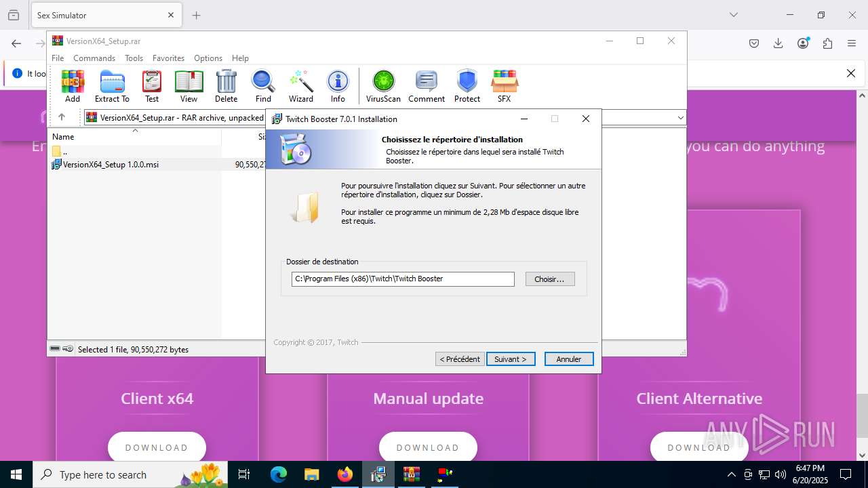Click the Extract To toolbar icon

(112, 86)
